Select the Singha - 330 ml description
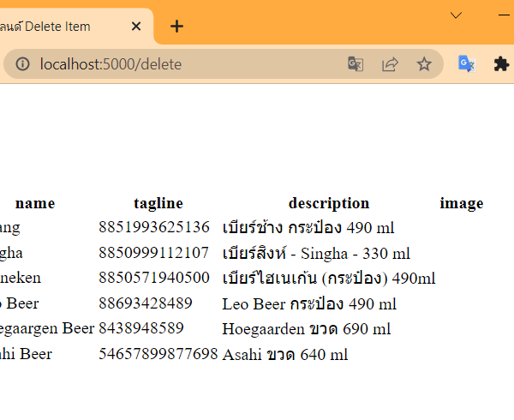Screen dimensions: 514x420 tap(316, 253)
